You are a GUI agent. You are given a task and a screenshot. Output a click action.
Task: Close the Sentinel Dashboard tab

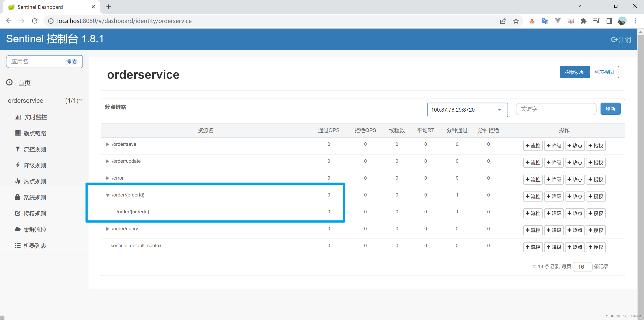tap(93, 7)
